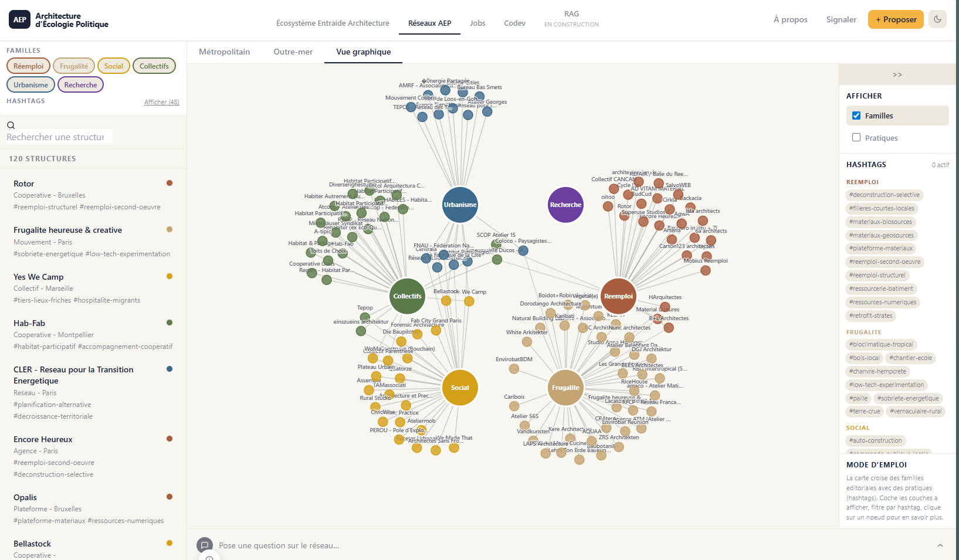Viewport: 959px width, 560px height.
Task: Filter by #paille hashtag
Action: click(859, 398)
